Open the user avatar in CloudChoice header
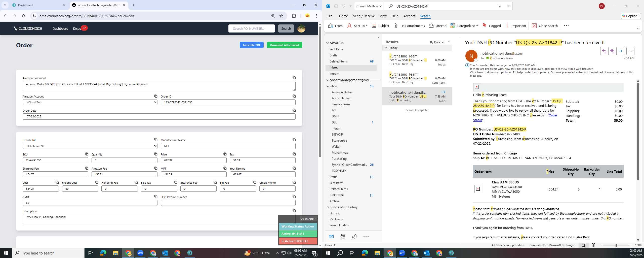 [x=301, y=28]
